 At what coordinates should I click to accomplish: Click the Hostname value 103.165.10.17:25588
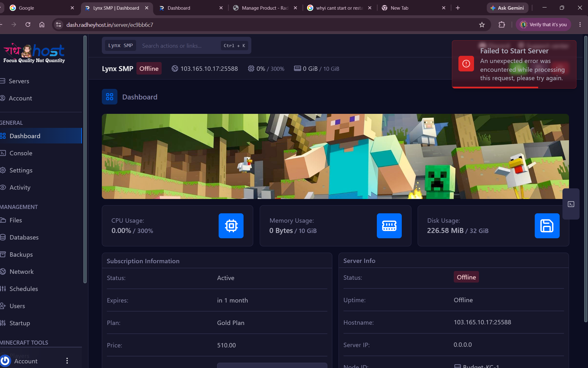482,322
